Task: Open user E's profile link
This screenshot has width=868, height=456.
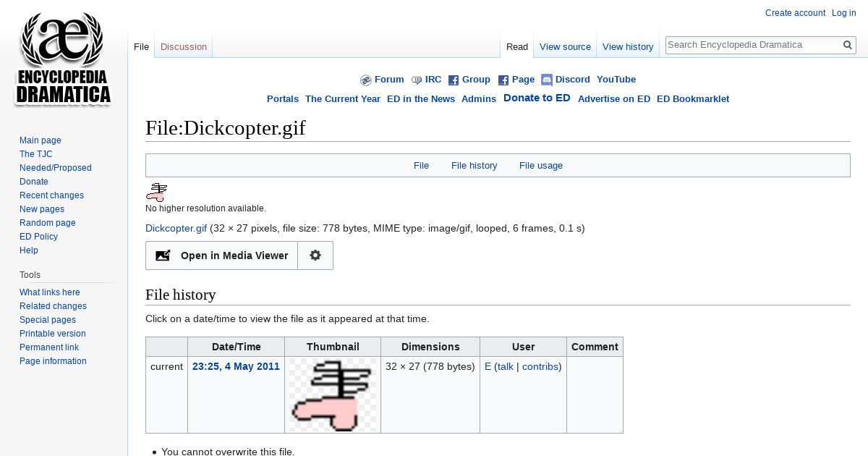Action: click(x=488, y=367)
